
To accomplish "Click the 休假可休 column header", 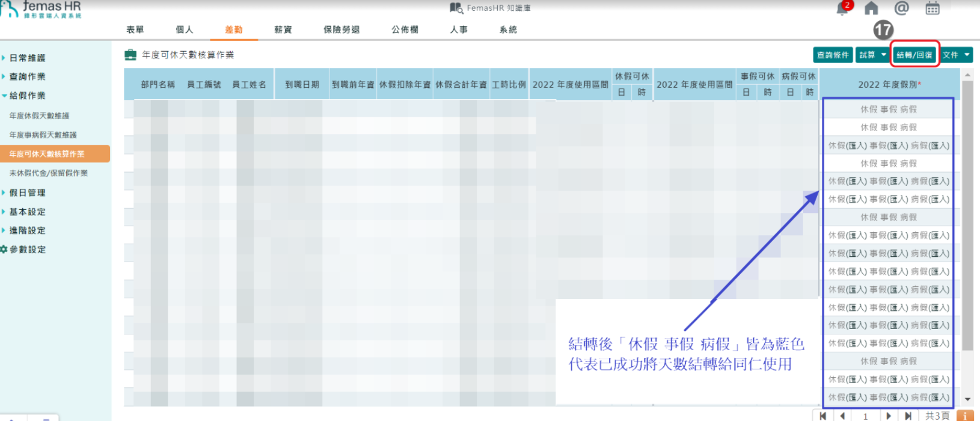I will (x=632, y=76).
